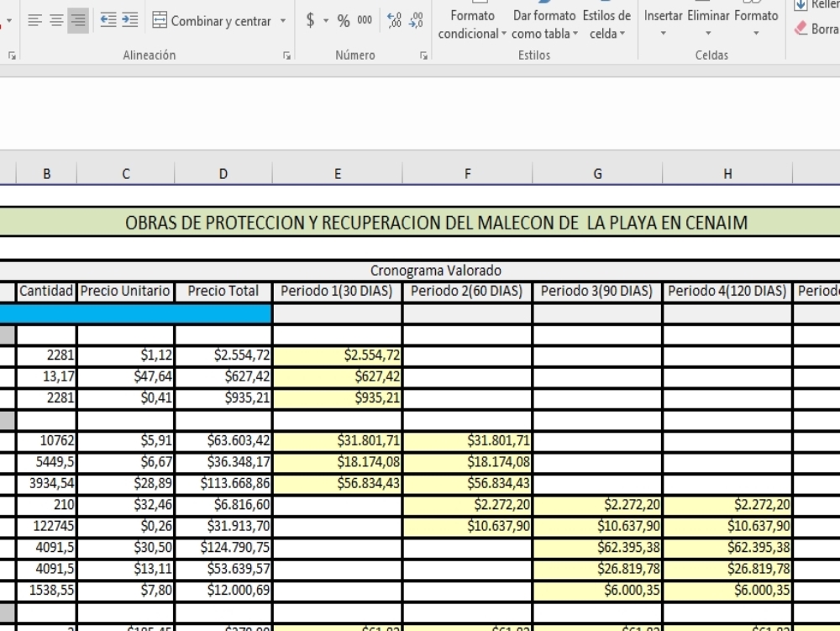Select the Periodo 1(30 DIAS) header
Viewport: 840px width, 631px height.
pos(337,292)
